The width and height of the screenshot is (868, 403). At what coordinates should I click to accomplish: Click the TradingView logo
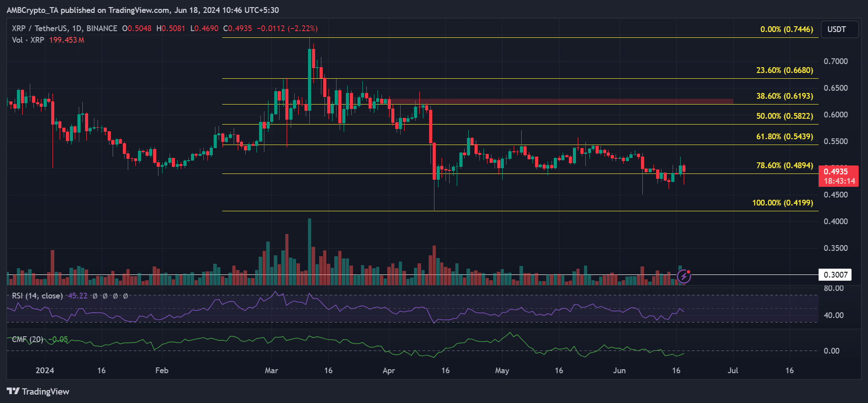(38, 391)
